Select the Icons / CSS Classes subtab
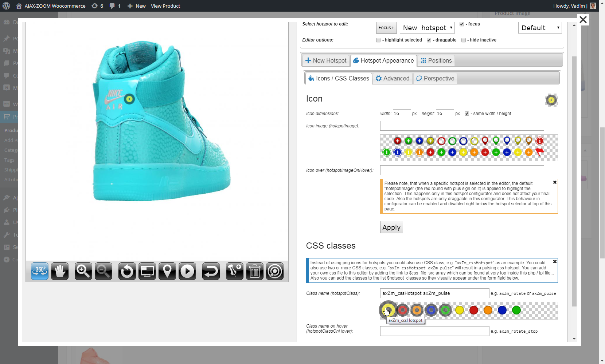This screenshot has height=364, width=605. point(339,78)
